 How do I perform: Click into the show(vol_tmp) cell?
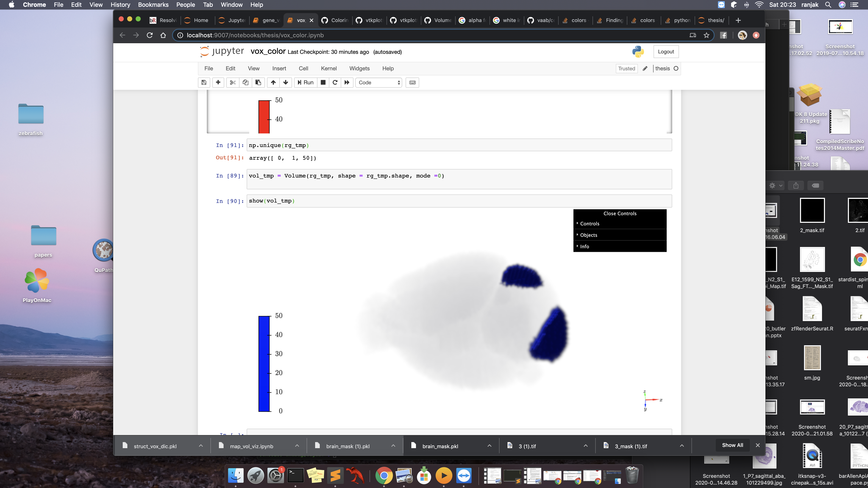point(459,201)
